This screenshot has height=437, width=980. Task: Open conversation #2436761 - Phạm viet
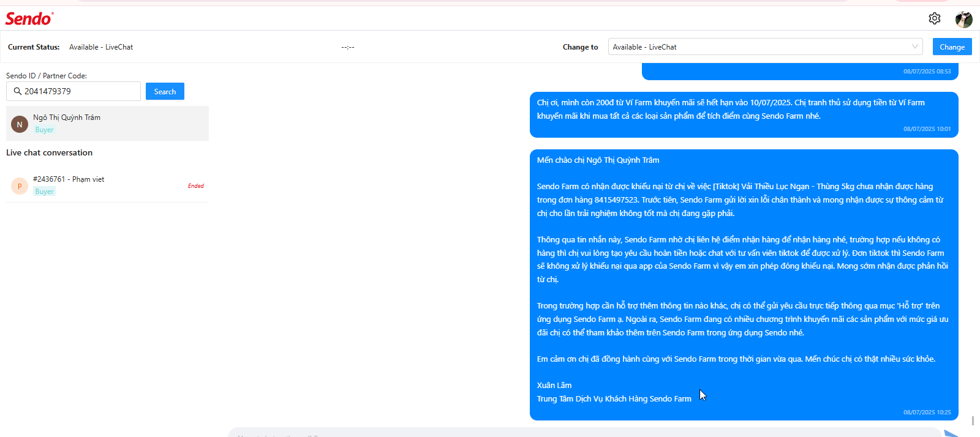[107, 185]
